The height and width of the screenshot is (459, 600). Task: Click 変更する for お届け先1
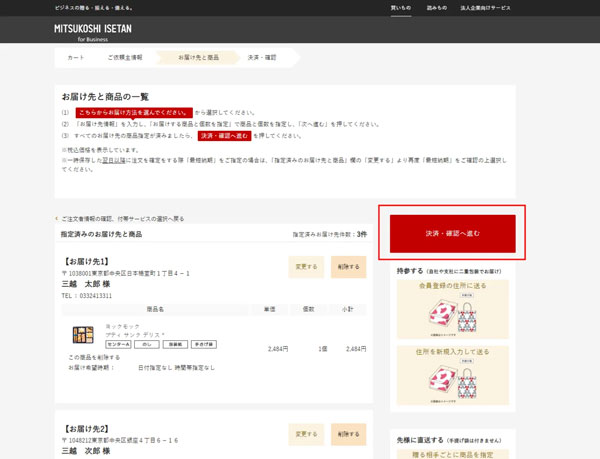306,267
